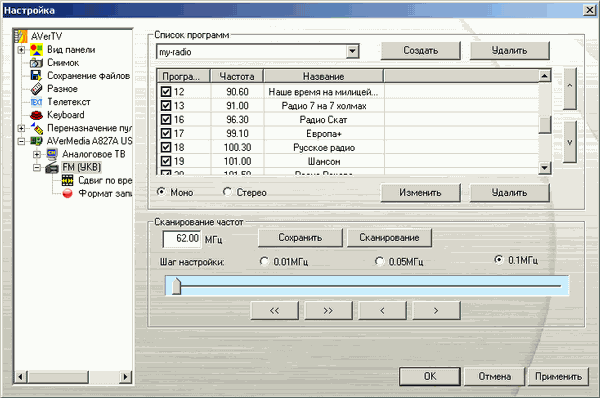Click the OK button

point(430,376)
